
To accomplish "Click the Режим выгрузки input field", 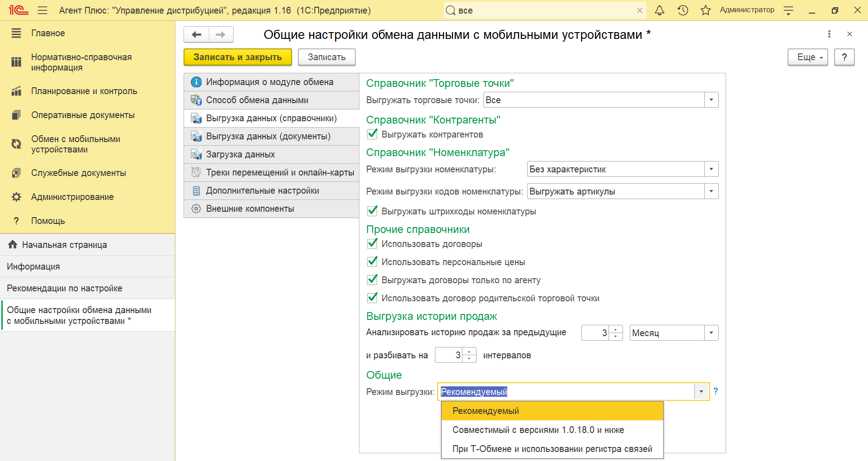I will point(566,392).
